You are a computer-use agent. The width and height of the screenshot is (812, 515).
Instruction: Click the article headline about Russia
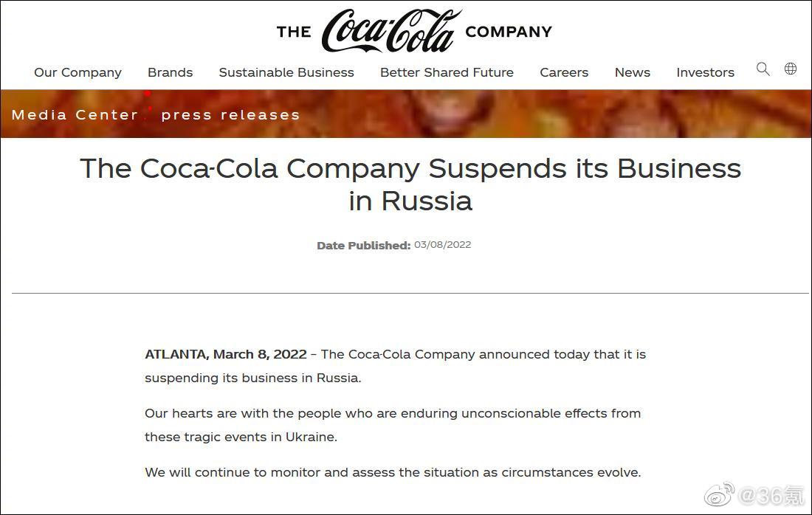click(x=410, y=184)
